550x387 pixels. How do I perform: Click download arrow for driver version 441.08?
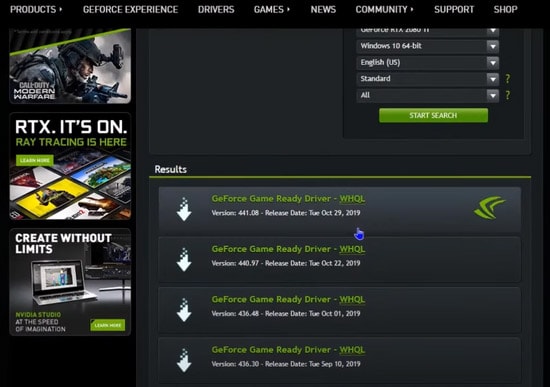point(184,209)
